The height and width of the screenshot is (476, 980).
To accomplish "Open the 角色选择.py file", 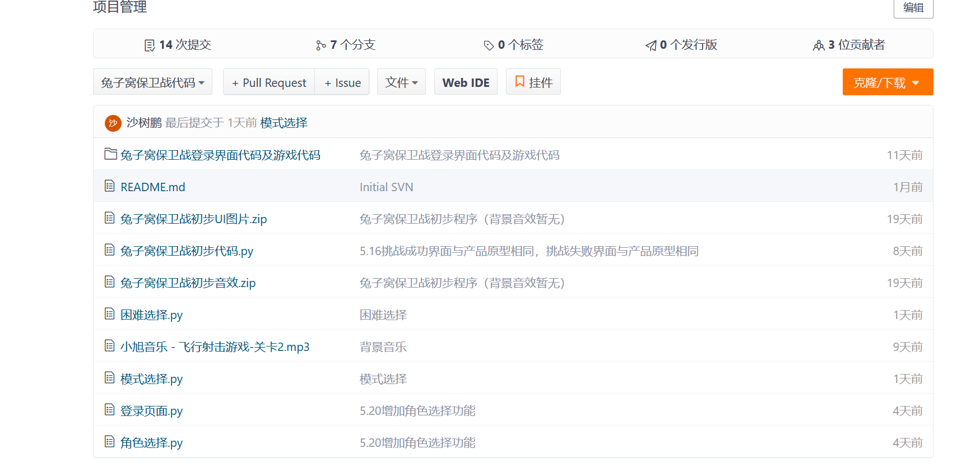I will 152,443.
